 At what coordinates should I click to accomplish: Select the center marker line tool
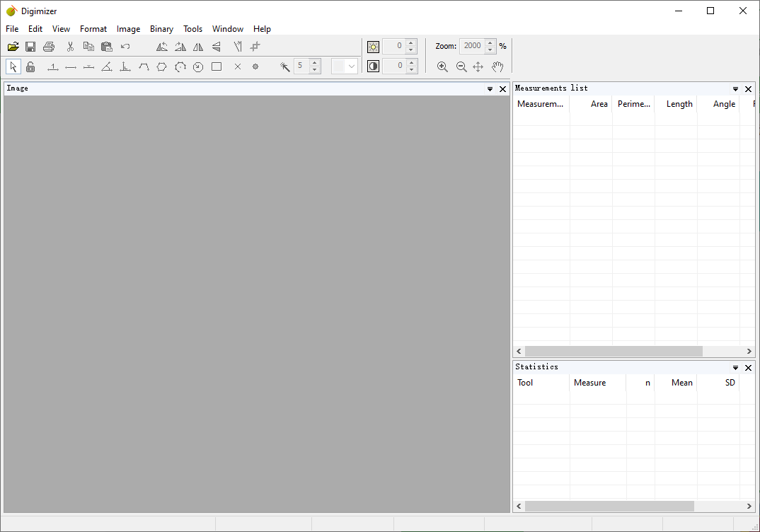(x=88, y=67)
